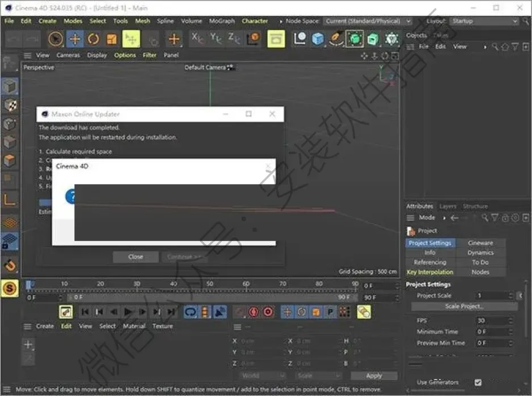
Task: Click the viewport pan camera icon
Action: pyautogui.click(x=364, y=56)
